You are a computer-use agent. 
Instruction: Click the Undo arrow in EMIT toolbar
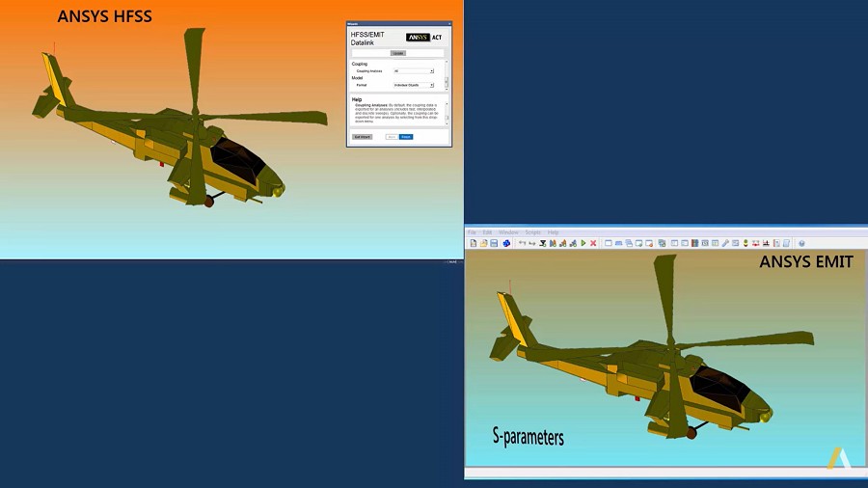click(x=522, y=243)
